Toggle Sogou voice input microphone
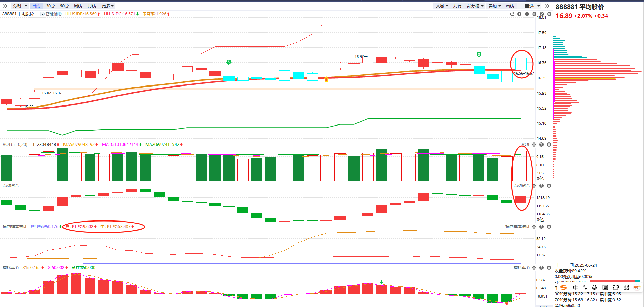This screenshot has width=644, height=307. [x=594, y=287]
